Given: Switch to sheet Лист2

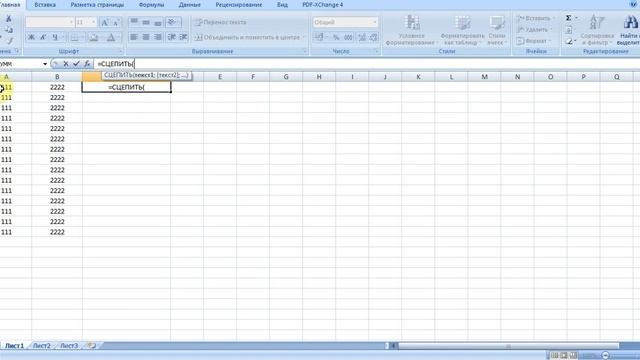Looking at the screenshot, I should tap(42, 346).
